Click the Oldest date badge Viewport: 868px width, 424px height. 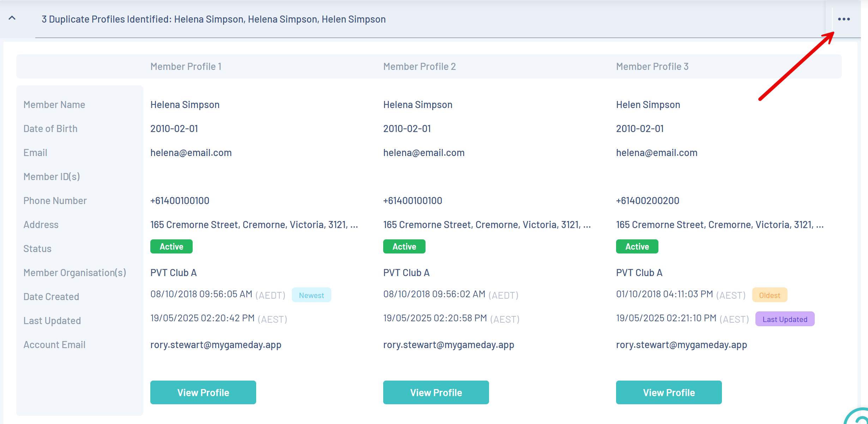pyautogui.click(x=770, y=295)
